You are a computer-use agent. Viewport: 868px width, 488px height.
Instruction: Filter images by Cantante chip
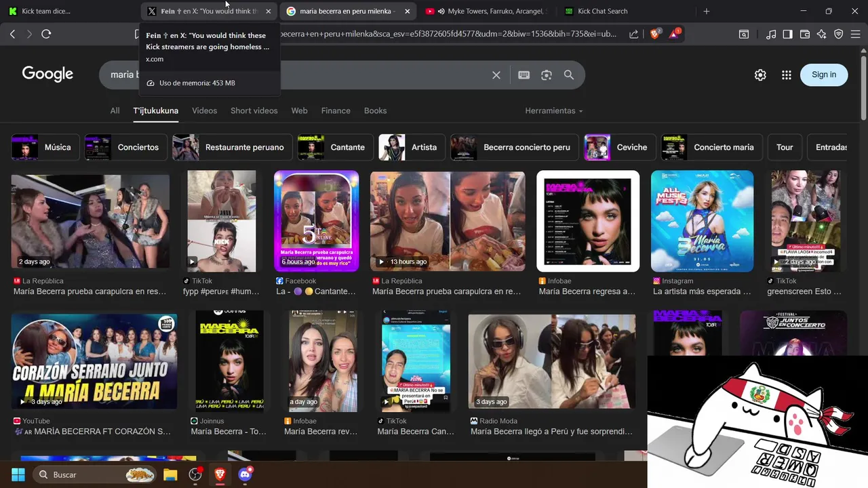336,147
